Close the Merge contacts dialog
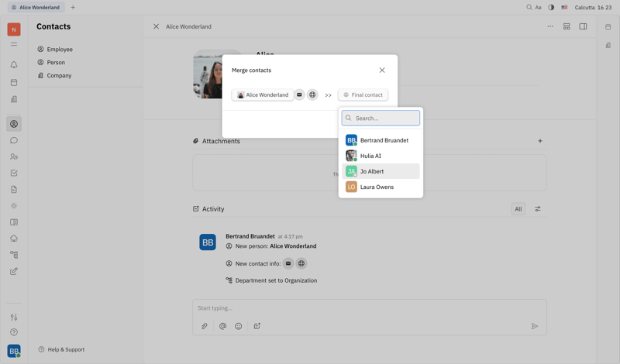This screenshot has width=620, height=364. 382,70
